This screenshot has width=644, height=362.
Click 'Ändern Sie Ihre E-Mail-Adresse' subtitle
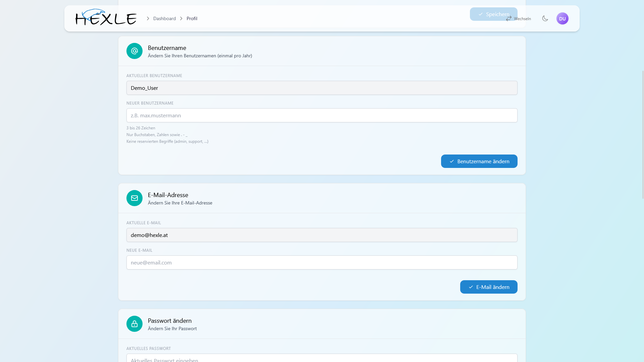coord(180,203)
